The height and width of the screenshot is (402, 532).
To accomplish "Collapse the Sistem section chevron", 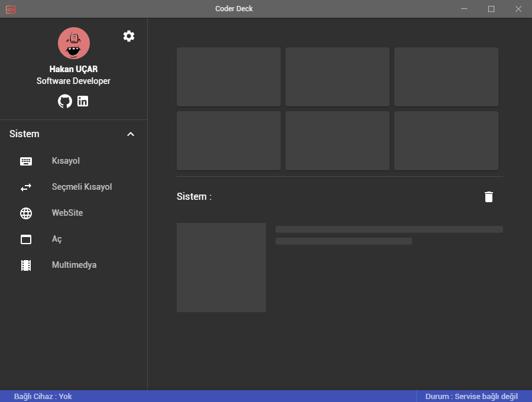I will [131, 134].
